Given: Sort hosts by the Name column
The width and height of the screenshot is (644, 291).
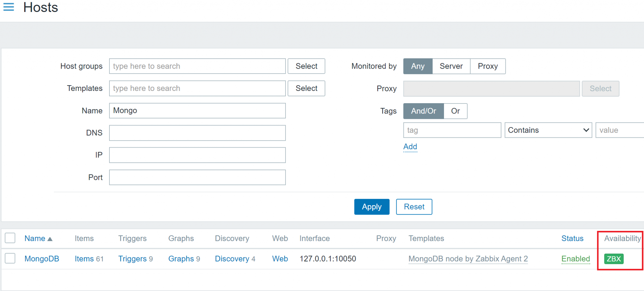Looking at the screenshot, I should [35, 238].
